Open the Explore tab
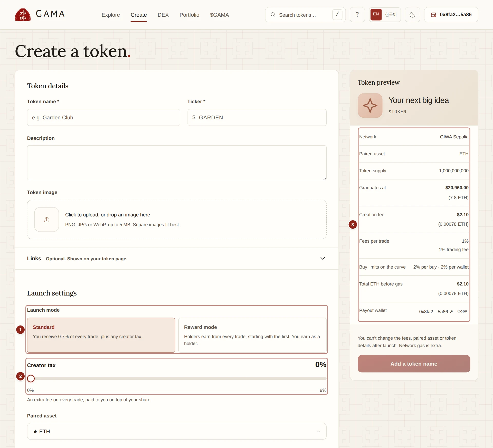This screenshot has height=448, width=493. [x=111, y=15]
